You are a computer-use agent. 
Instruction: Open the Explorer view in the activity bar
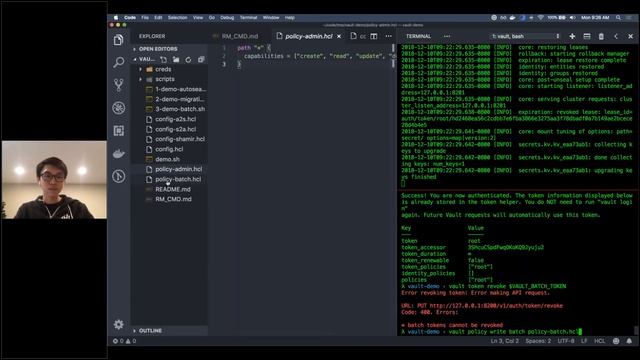(118, 40)
